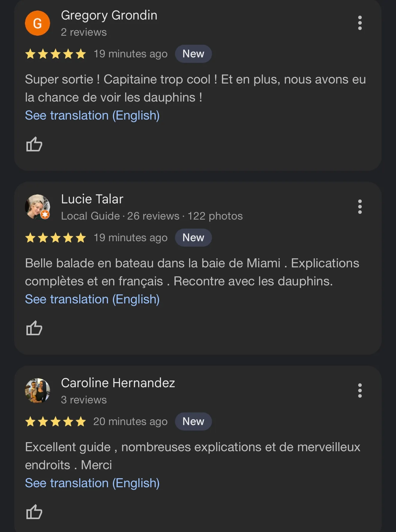396x532 pixels.
Task: See English translation of Lucie's review
Action: pyautogui.click(x=92, y=299)
